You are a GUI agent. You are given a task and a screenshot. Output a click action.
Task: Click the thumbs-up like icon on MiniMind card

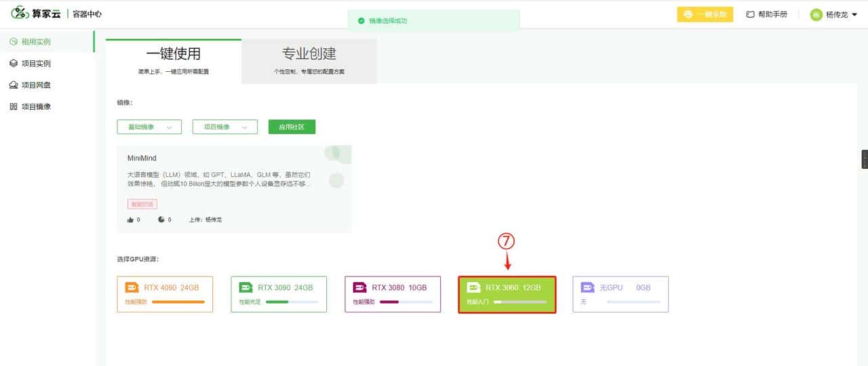130,220
